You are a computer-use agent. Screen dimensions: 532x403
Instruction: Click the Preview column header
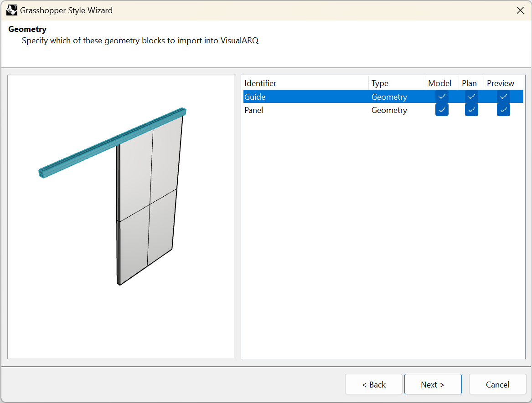503,83
